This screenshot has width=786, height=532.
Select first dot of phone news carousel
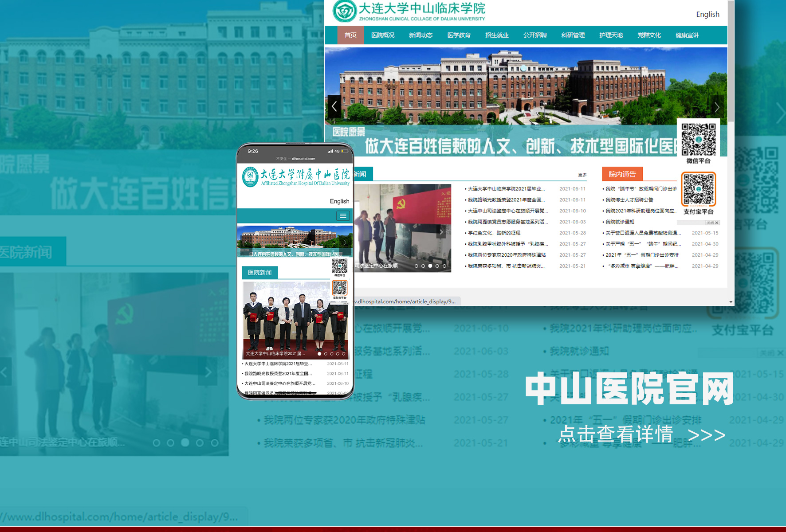coord(319,354)
